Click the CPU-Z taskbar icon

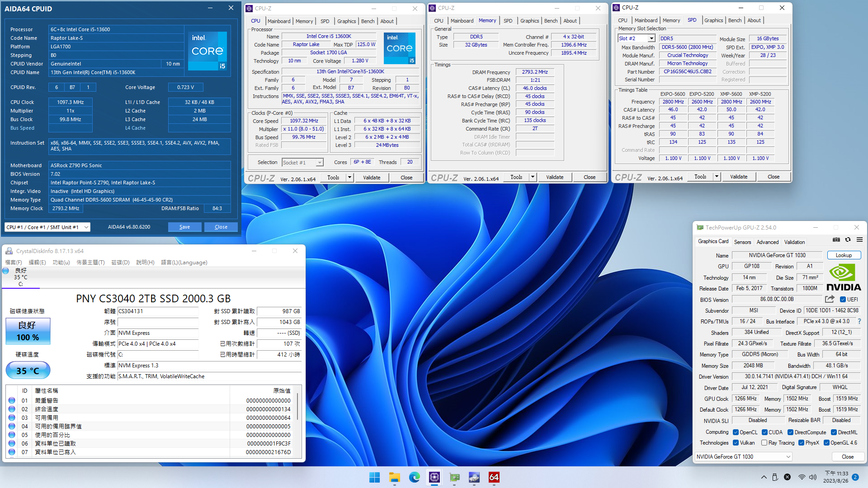pos(434,477)
